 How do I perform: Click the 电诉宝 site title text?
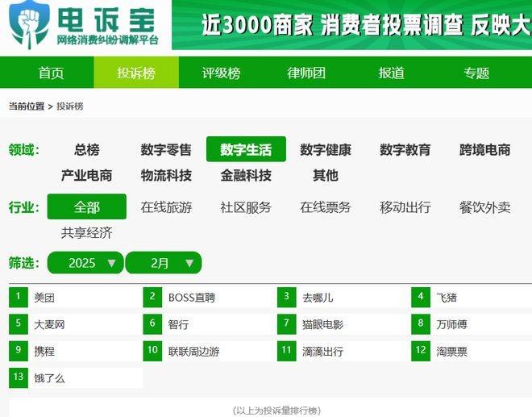106,19
